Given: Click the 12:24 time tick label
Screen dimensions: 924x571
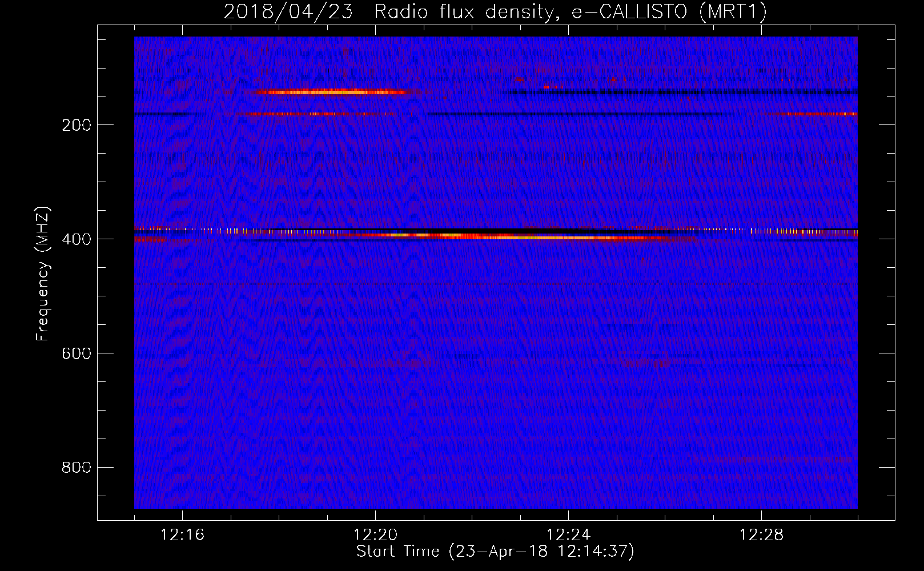Looking at the screenshot, I should pyautogui.click(x=568, y=535).
